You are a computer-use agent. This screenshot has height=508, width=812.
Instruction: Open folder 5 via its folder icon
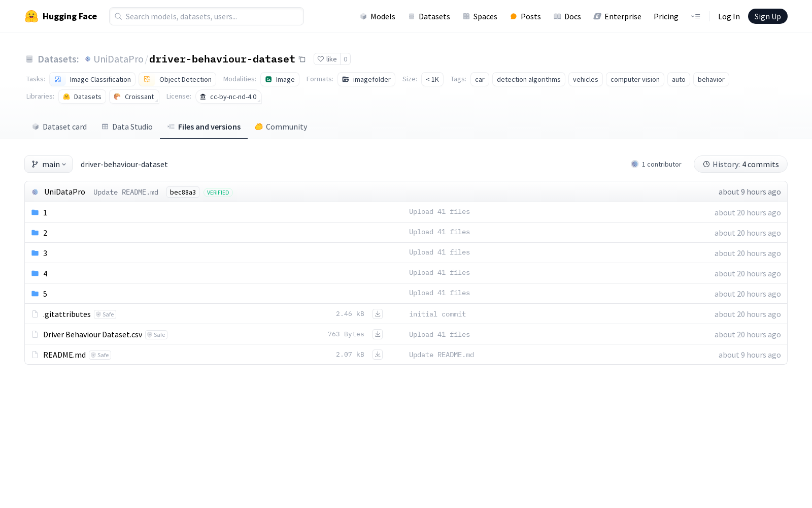click(x=35, y=294)
